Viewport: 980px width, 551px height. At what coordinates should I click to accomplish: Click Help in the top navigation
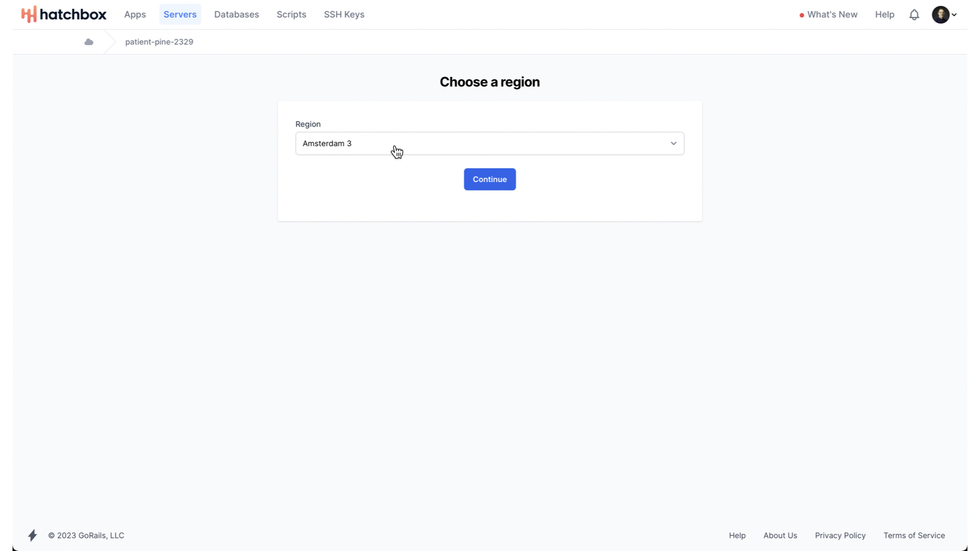pyautogui.click(x=885, y=15)
